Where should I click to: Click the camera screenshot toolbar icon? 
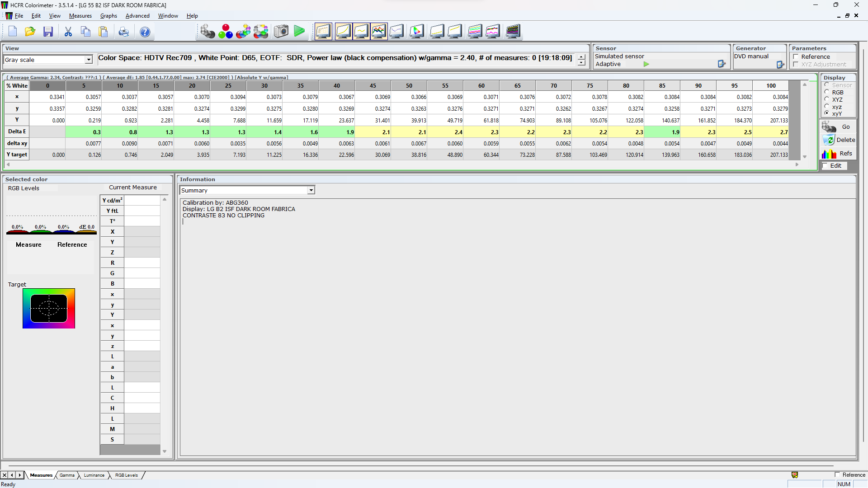point(281,32)
